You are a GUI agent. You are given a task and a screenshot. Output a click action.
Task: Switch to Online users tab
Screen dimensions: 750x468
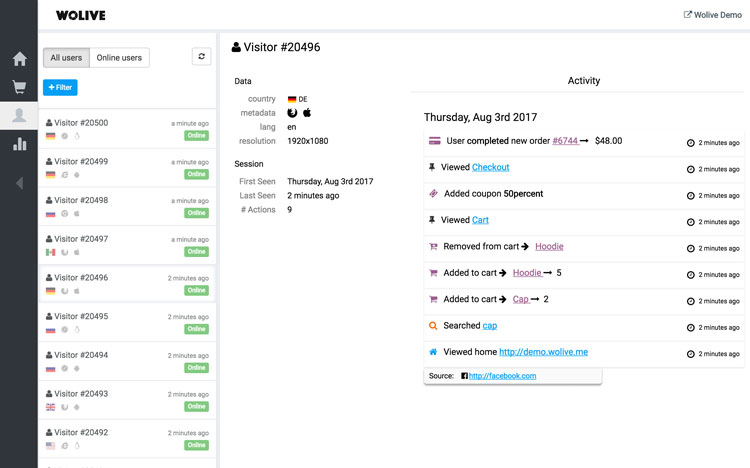point(119,57)
